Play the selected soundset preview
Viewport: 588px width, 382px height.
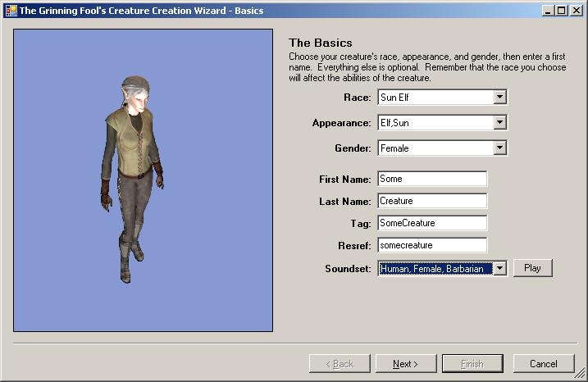click(x=532, y=268)
